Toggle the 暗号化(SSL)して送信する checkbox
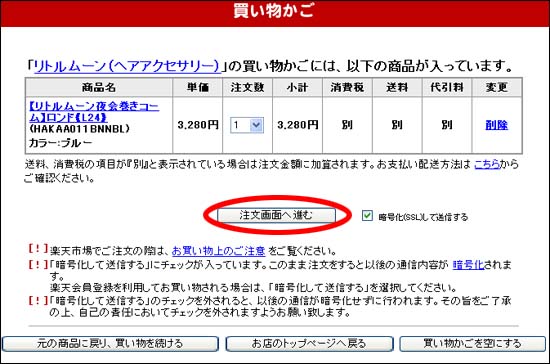 (x=367, y=215)
